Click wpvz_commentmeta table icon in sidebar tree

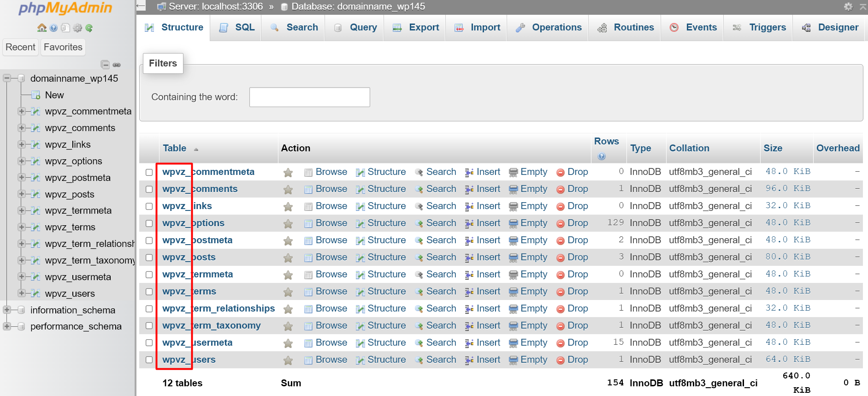click(x=36, y=111)
